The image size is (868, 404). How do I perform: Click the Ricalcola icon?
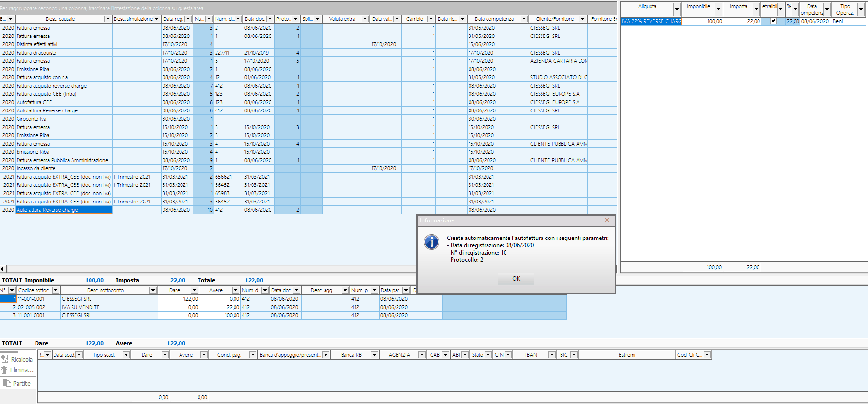5,359
